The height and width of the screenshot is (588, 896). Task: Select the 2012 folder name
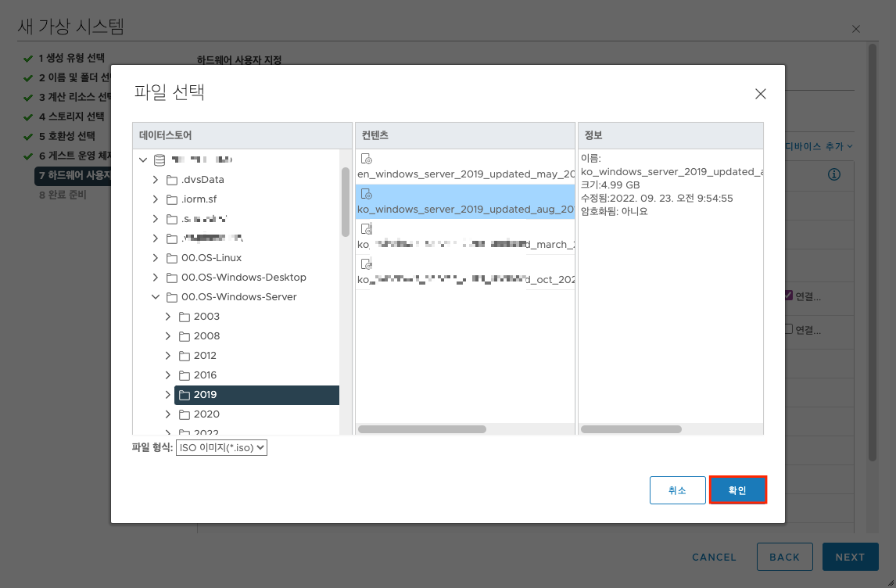point(205,356)
